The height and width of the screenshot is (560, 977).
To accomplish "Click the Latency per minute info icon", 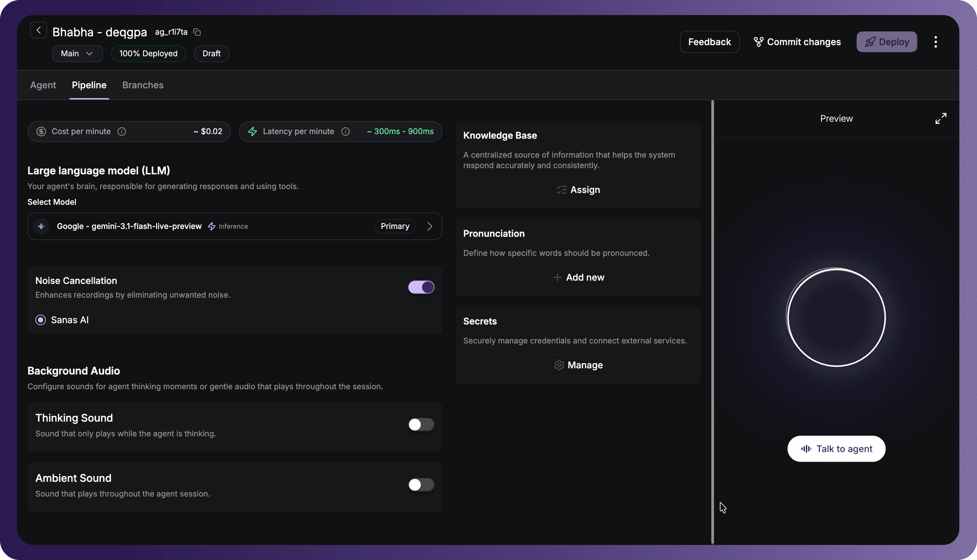I will tap(346, 131).
